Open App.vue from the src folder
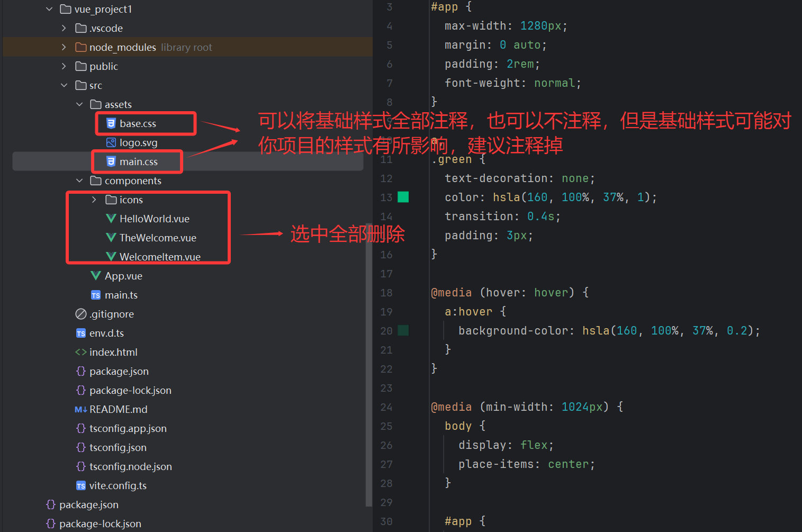Image resolution: width=802 pixels, height=532 pixels. tap(123, 276)
